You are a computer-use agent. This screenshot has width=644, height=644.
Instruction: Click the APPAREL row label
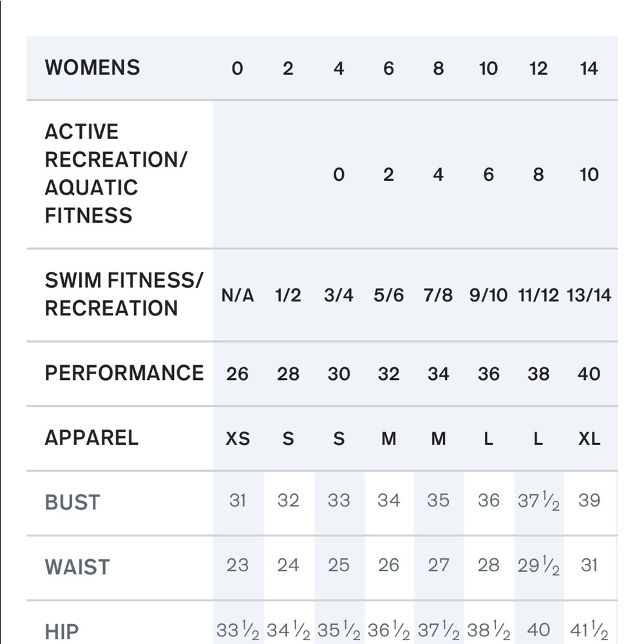(91, 437)
